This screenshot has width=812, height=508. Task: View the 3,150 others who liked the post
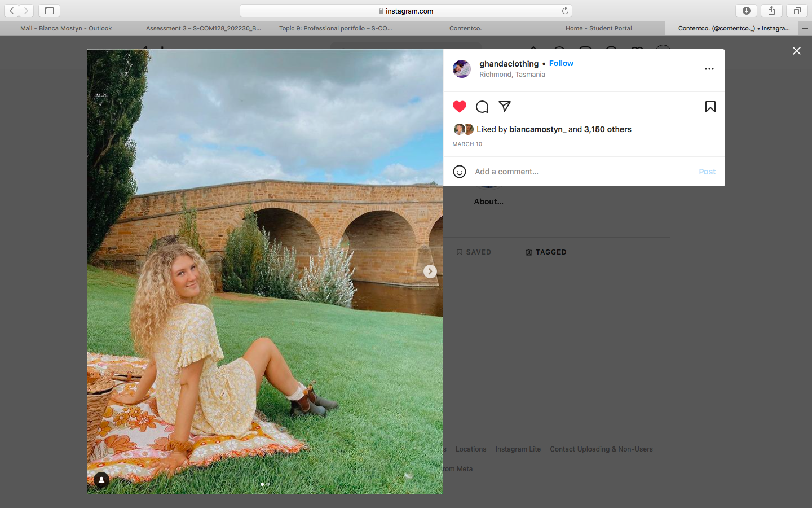click(x=607, y=129)
